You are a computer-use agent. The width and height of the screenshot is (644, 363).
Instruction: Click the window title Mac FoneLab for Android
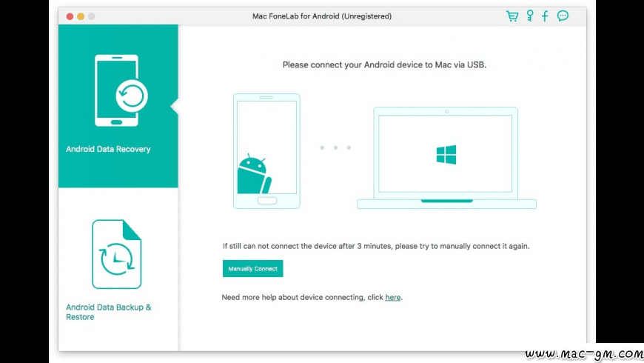pyautogui.click(x=322, y=16)
